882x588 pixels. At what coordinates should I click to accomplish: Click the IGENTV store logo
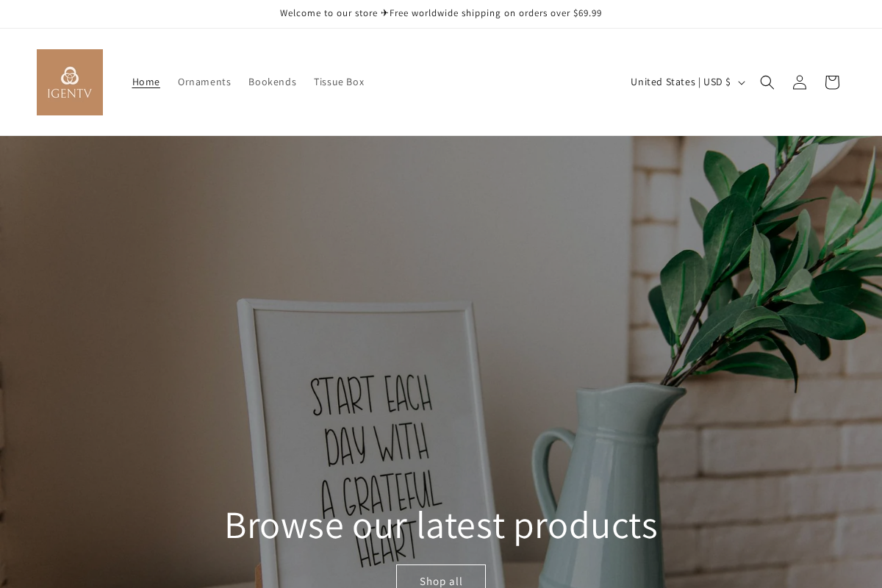click(70, 82)
